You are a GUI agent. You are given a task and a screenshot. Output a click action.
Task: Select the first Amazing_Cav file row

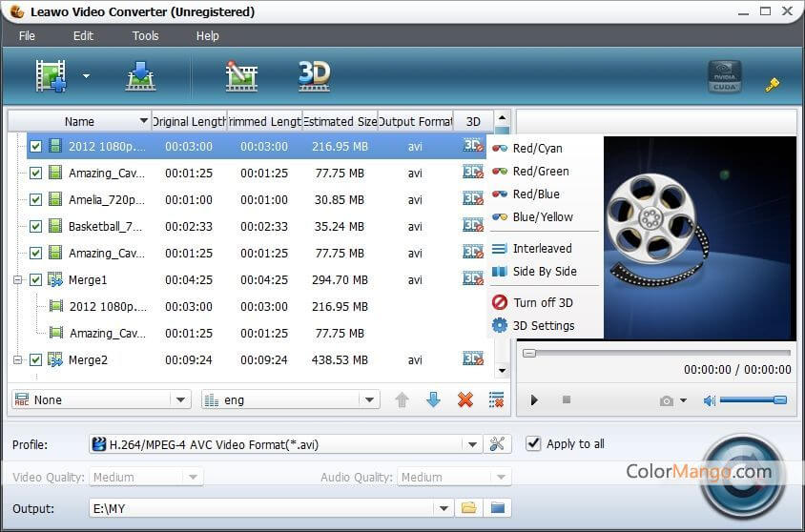pyautogui.click(x=256, y=173)
